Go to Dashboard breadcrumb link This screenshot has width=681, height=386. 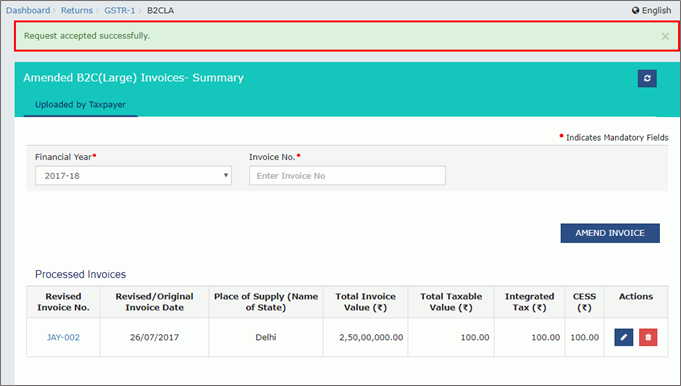pyautogui.click(x=28, y=10)
